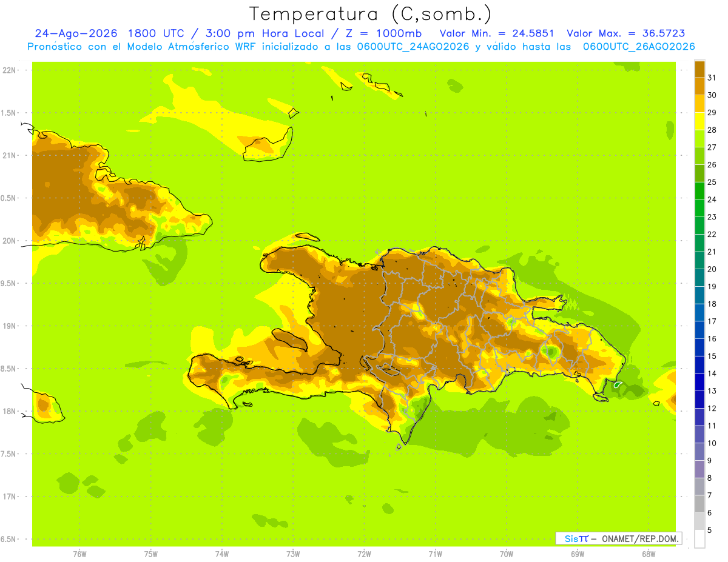728x562 pixels.
Task: Click the "Temperatura (C,somb.)" chart title
Action: [x=370, y=14]
